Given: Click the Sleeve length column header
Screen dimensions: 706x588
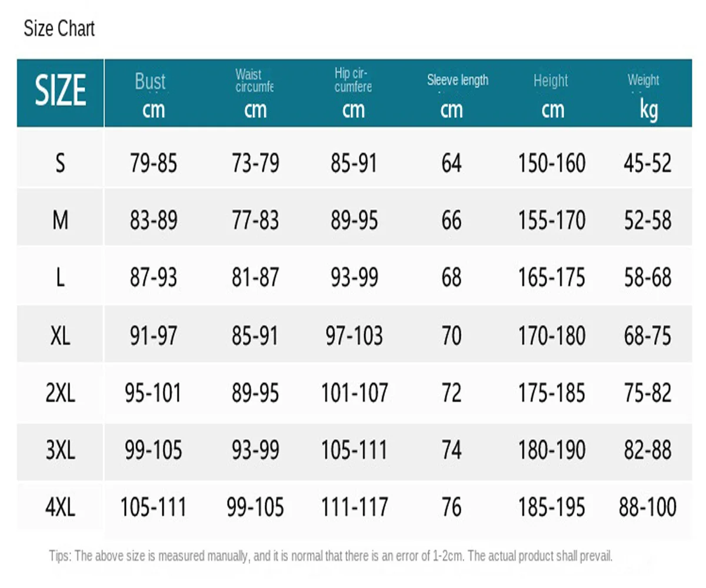Looking at the screenshot, I should (x=457, y=93).
